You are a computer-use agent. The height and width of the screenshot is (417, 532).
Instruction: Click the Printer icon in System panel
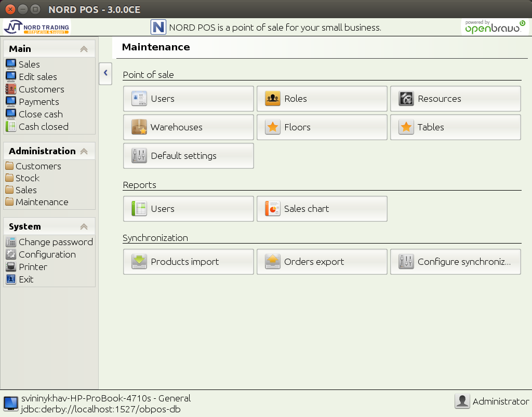(11, 266)
